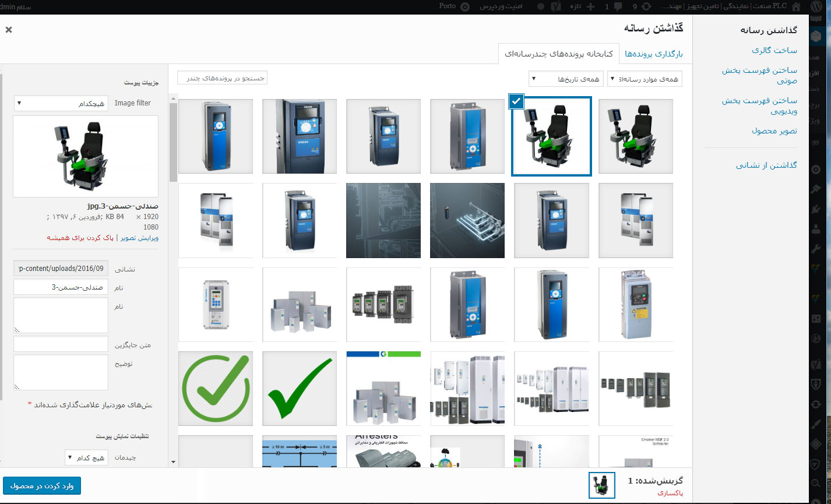Screen dimensions: 831x504
Task: Uncheck the blue checkmark on the selected chair image
Action: 516,101
